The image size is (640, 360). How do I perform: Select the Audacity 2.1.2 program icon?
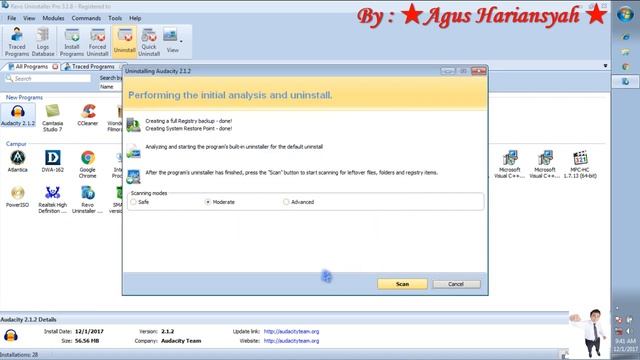pos(18,116)
